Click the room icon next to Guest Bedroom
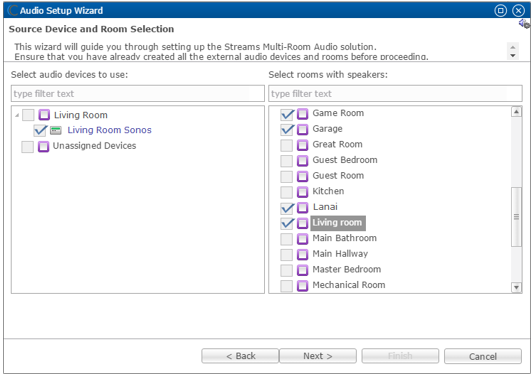This screenshot has height=378, width=532. (302, 160)
